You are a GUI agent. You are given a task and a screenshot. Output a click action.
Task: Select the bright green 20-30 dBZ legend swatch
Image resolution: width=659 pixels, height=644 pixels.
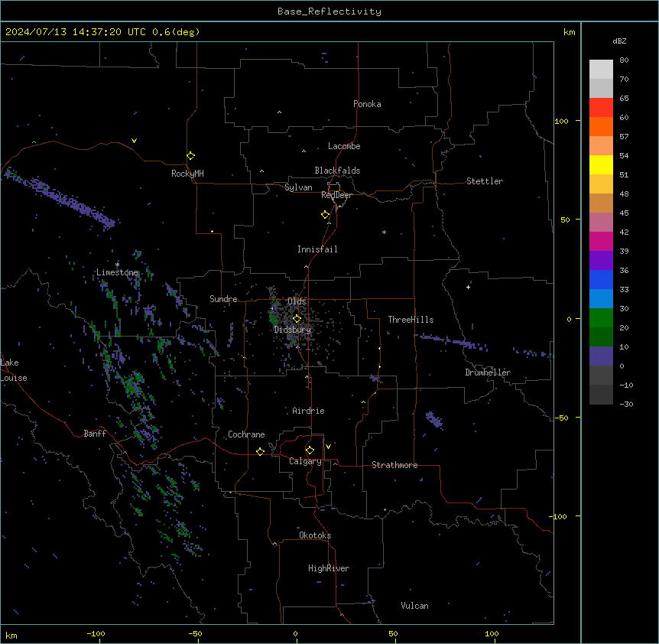(601, 318)
